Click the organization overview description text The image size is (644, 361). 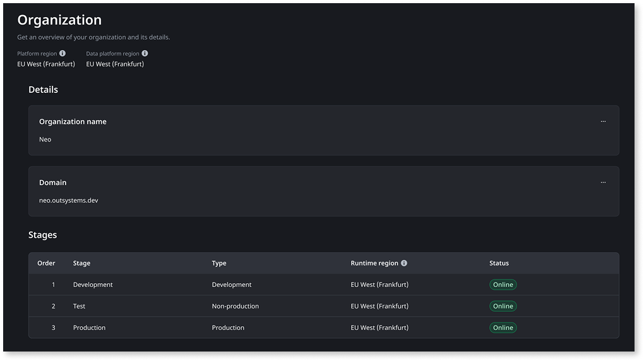(x=93, y=37)
